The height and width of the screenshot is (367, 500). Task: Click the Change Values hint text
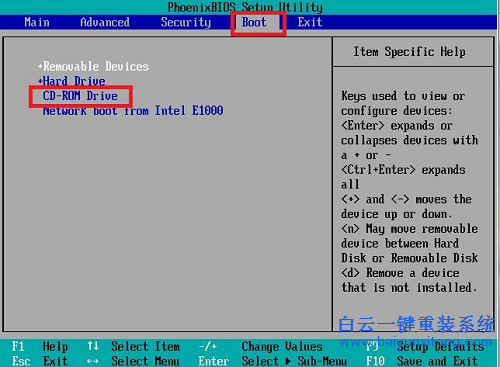(282, 346)
